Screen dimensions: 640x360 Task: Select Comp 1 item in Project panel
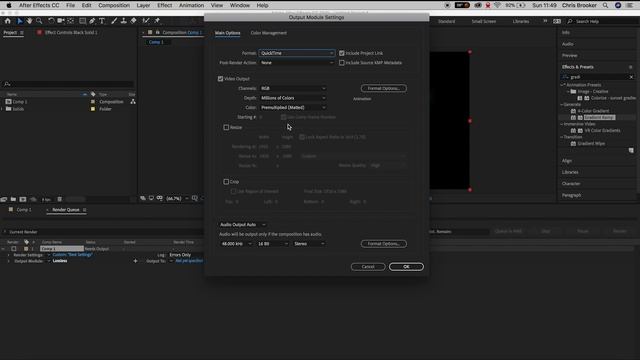[x=20, y=102]
